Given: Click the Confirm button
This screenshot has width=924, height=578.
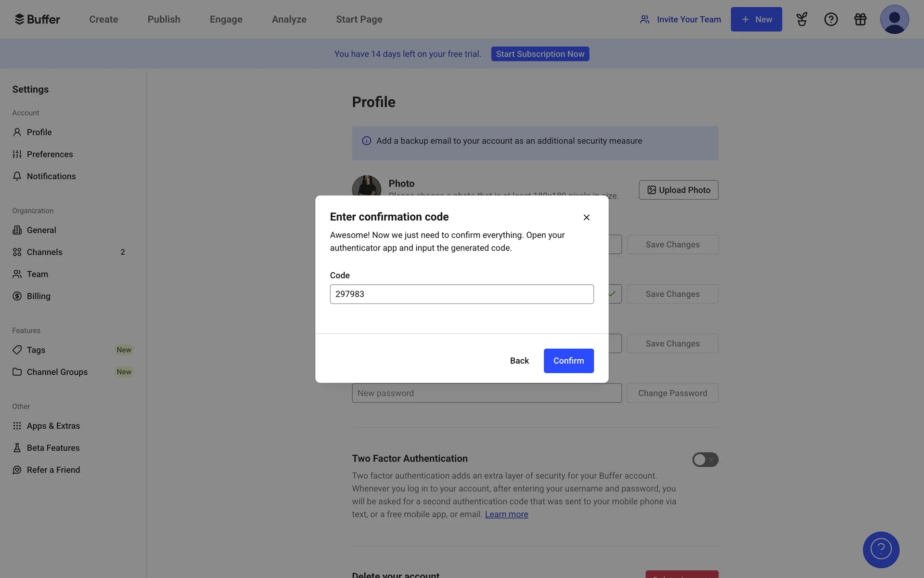Looking at the screenshot, I should [568, 361].
